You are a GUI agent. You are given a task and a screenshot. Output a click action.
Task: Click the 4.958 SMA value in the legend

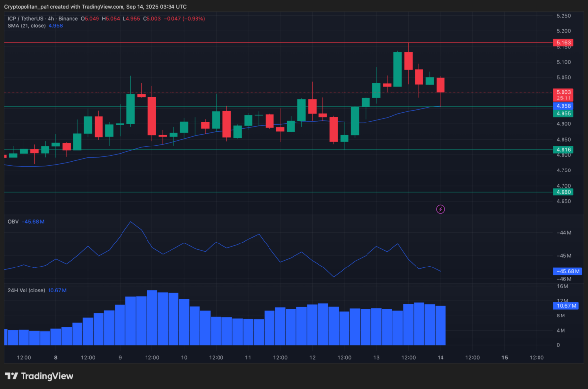[x=55, y=25]
